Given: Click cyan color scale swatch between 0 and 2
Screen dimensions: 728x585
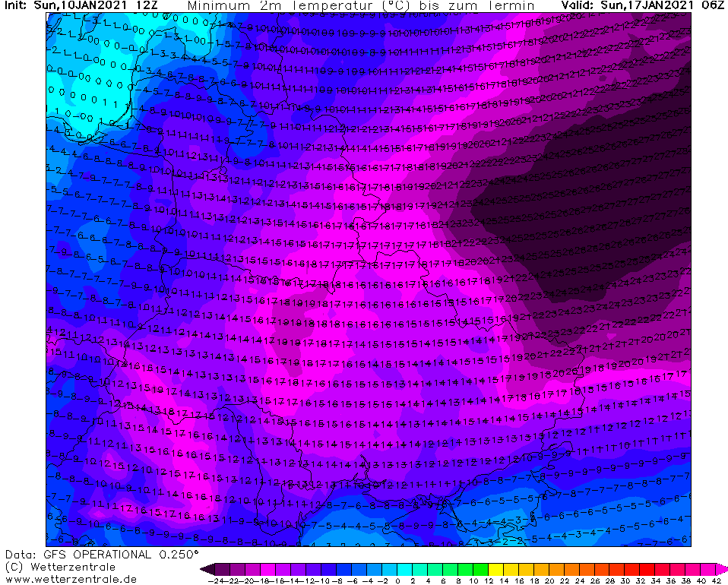Looking at the screenshot, I should click(405, 569).
